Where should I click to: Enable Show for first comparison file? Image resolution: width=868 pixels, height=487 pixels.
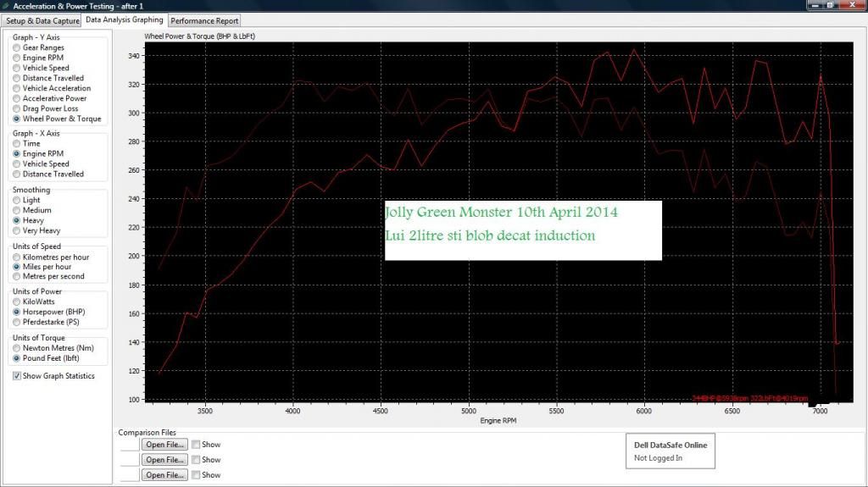point(196,445)
